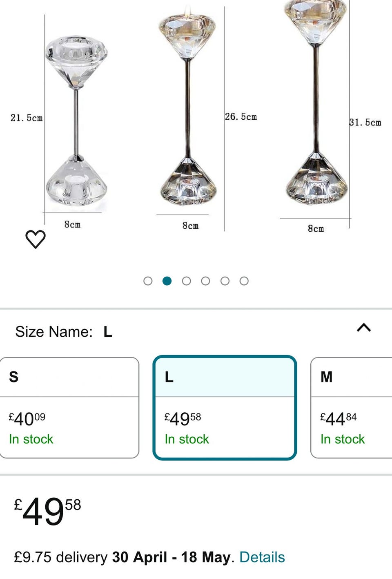Image resolution: width=392 pixels, height=579 pixels.
Task: Tap the 31.5cm candle holder image
Action: pos(316,102)
